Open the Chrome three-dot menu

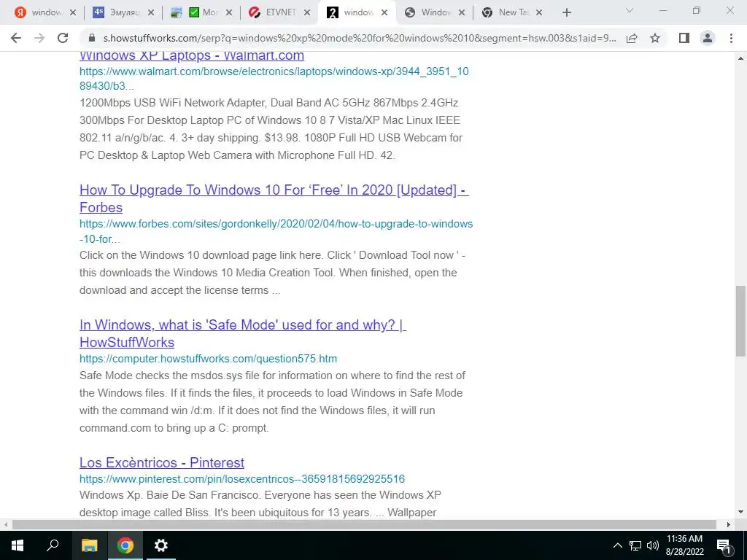click(x=731, y=38)
